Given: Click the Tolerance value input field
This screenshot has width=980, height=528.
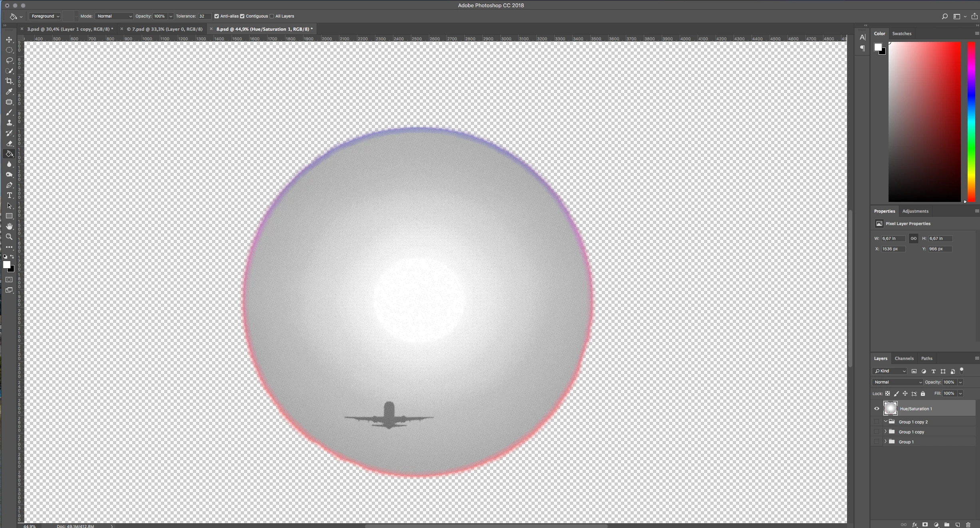Looking at the screenshot, I should pos(204,16).
